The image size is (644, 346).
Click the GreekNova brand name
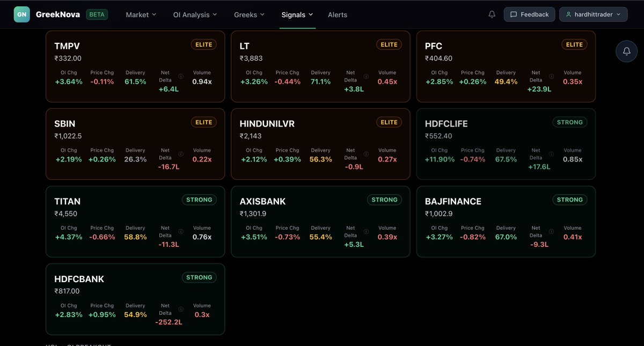[58, 14]
